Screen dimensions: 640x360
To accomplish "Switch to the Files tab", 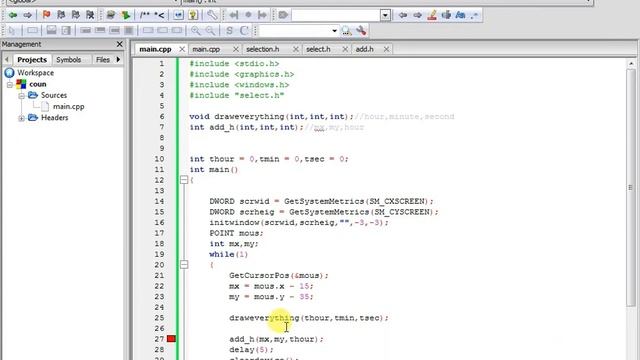I will [x=103, y=60].
